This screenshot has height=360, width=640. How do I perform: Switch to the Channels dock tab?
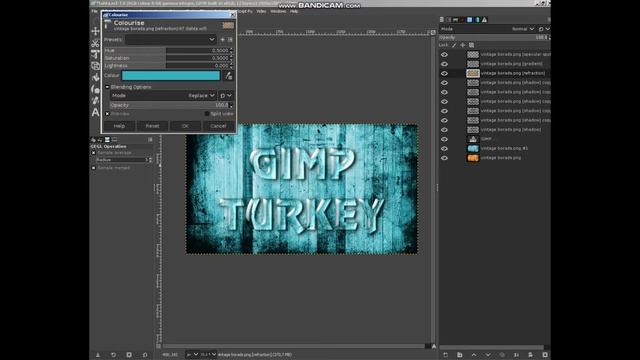(449, 20)
